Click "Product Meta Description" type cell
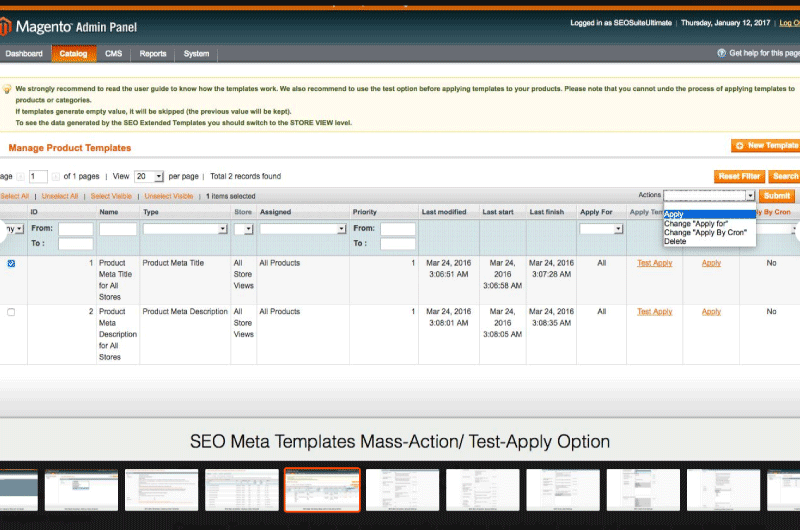Viewport: 800px width, 530px height. click(x=185, y=312)
